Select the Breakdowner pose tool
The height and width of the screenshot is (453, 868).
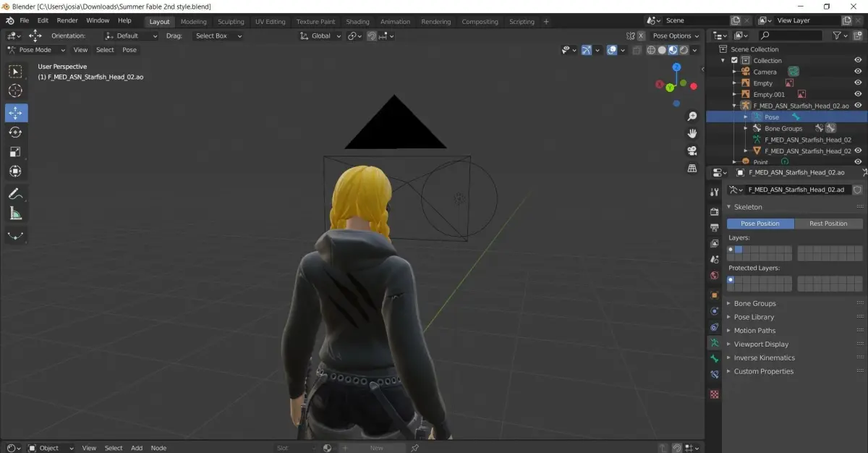coord(16,236)
